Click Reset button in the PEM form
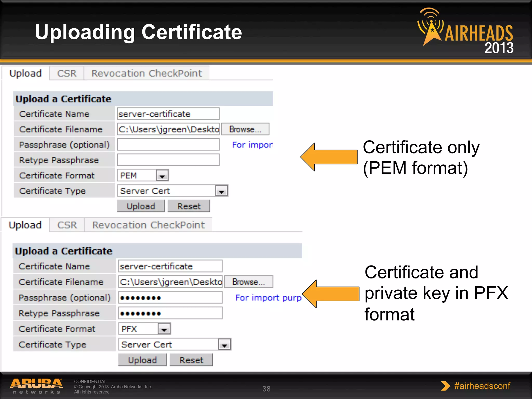This screenshot has width=532, height=399. [x=189, y=206]
